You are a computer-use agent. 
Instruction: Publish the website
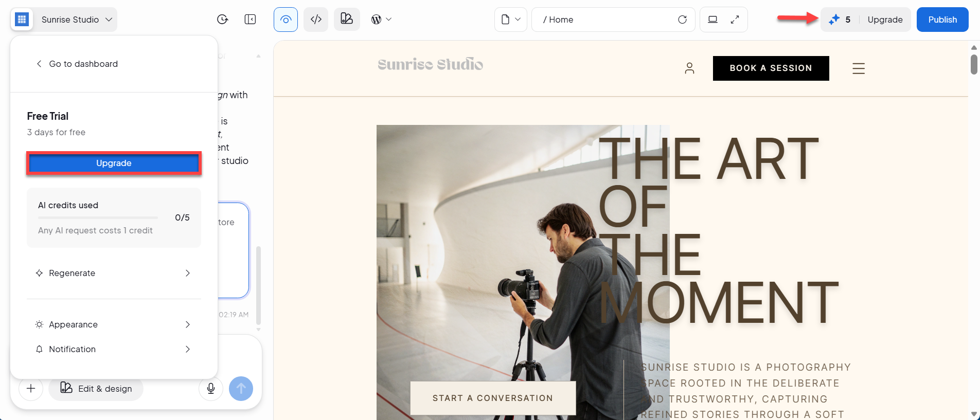click(x=942, y=20)
